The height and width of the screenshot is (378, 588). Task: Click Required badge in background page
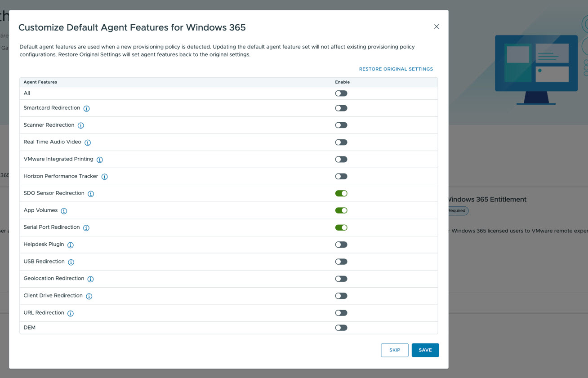pyautogui.click(x=458, y=211)
